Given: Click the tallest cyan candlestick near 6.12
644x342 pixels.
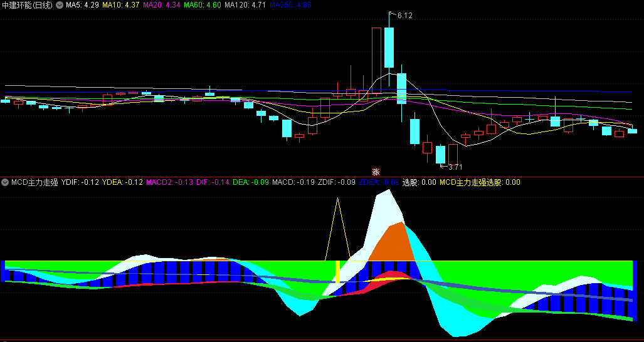Looking at the screenshot, I should pyautogui.click(x=389, y=48).
